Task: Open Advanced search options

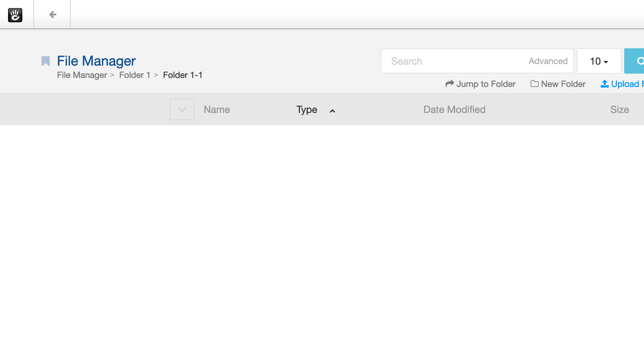Action: 548,61
